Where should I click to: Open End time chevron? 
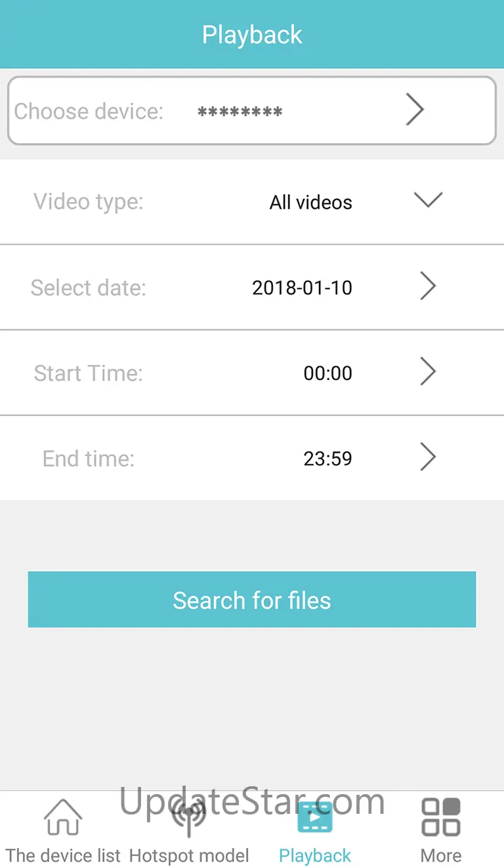428,457
